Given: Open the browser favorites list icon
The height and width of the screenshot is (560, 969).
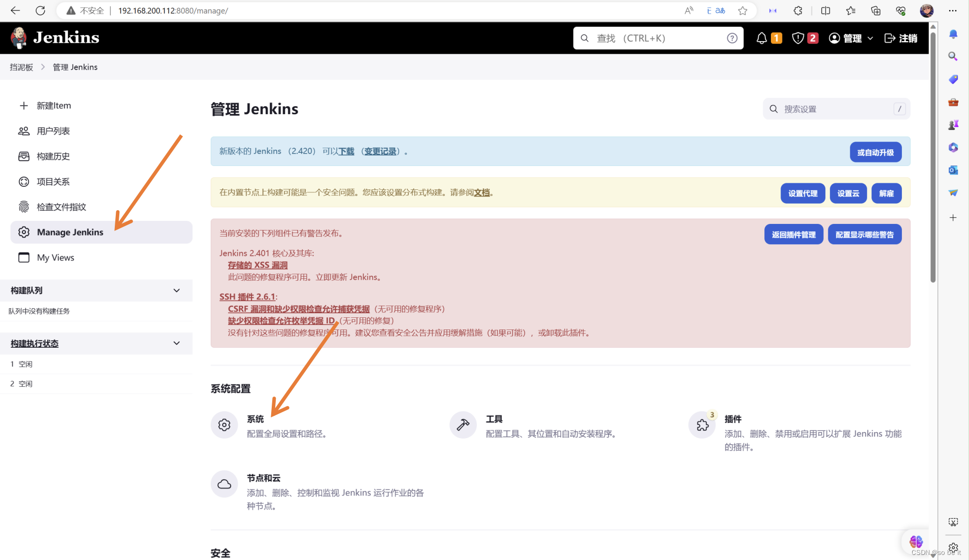Looking at the screenshot, I should pyautogui.click(x=851, y=10).
